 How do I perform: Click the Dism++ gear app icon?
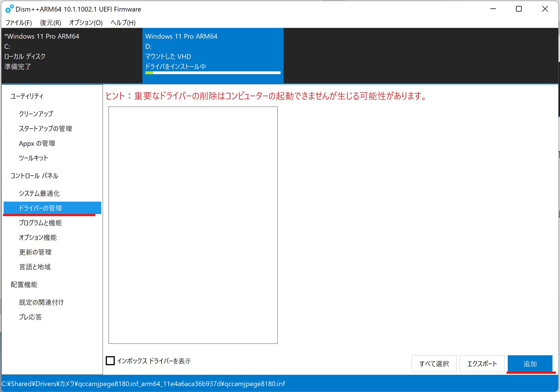(x=9, y=9)
